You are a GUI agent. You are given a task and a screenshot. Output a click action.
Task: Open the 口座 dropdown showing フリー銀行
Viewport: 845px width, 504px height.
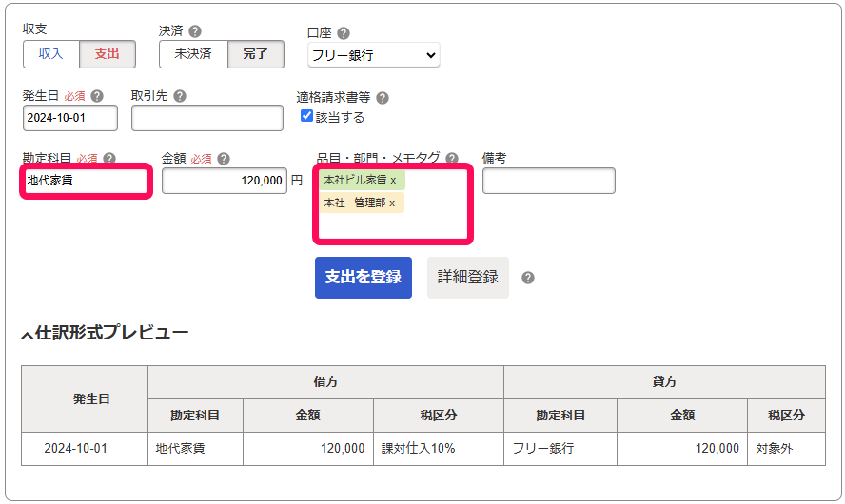tap(373, 55)
